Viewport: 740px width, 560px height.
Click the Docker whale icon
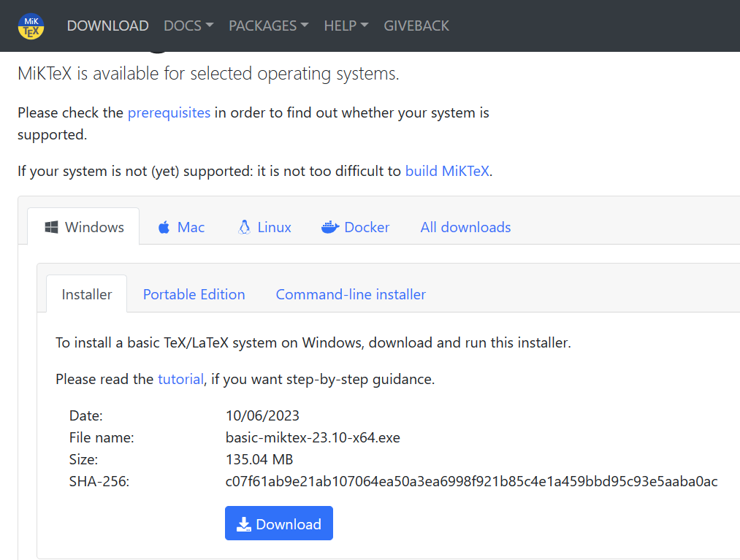tap(330, 227)
